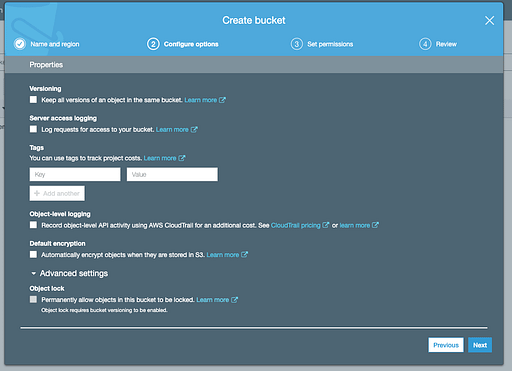This screenshot has height=371, width=512.
Task: Click 'Object lock requires bucket versioning' note
Action: pyautogui.click(x=104, y=310)
